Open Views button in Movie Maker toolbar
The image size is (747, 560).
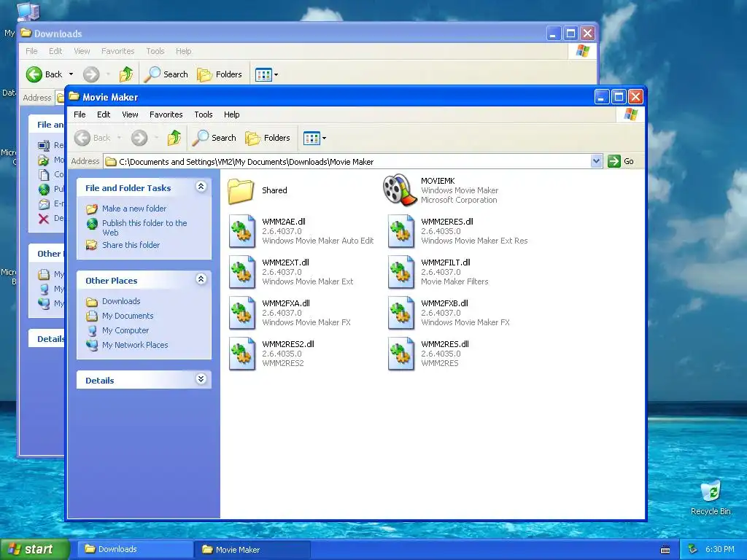pos(314,138)
